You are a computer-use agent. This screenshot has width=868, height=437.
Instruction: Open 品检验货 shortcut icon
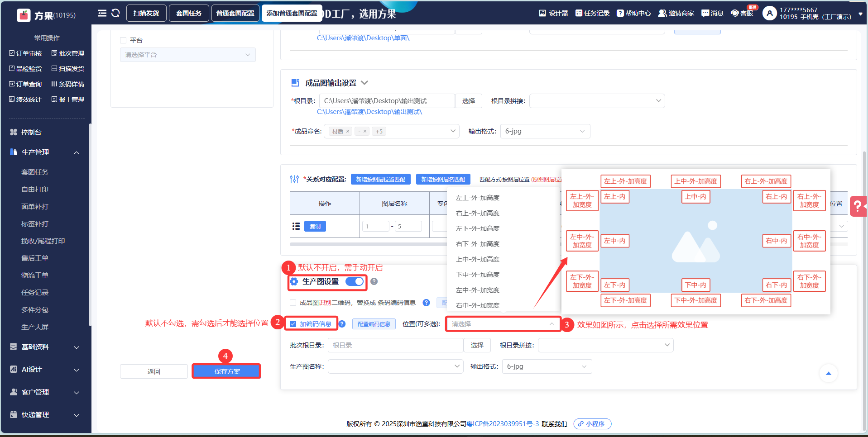pos(12,69)
